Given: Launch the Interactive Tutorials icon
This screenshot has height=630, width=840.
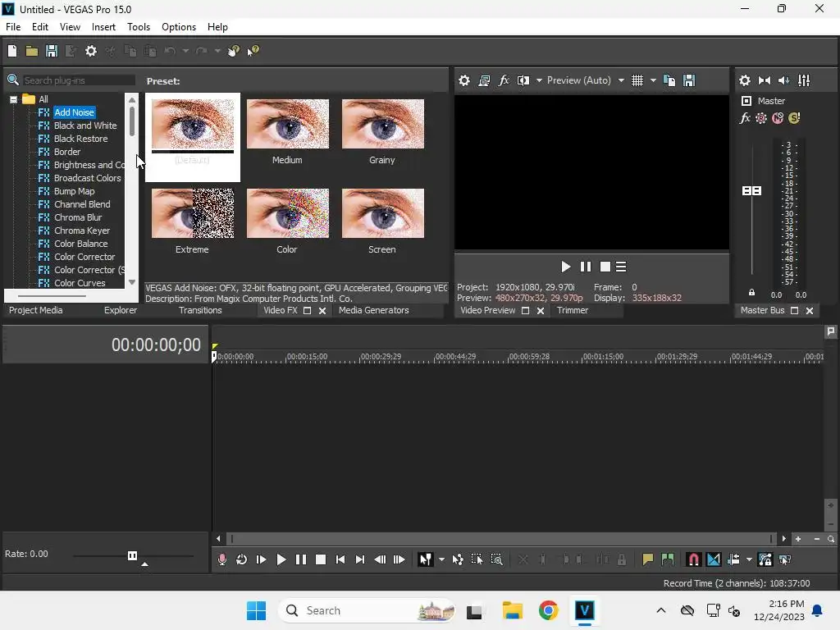Looking at the screenshot, I should pos(234,51).
